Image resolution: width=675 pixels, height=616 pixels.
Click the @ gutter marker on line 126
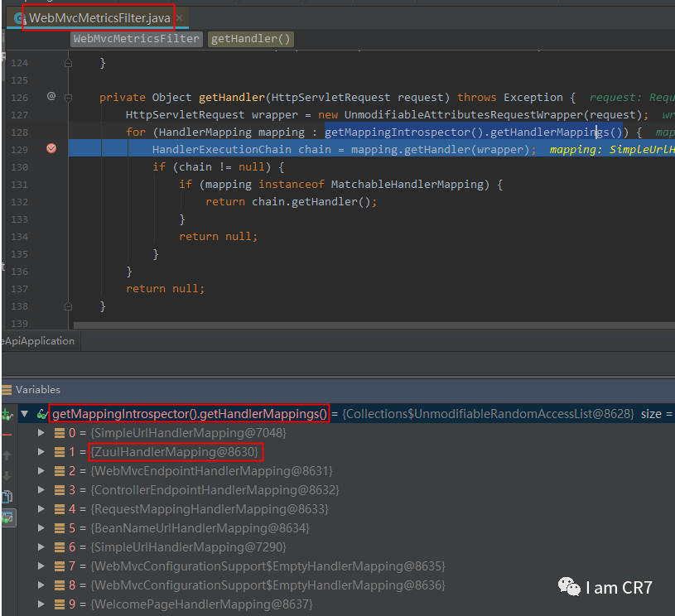click(x=51, y=97)
